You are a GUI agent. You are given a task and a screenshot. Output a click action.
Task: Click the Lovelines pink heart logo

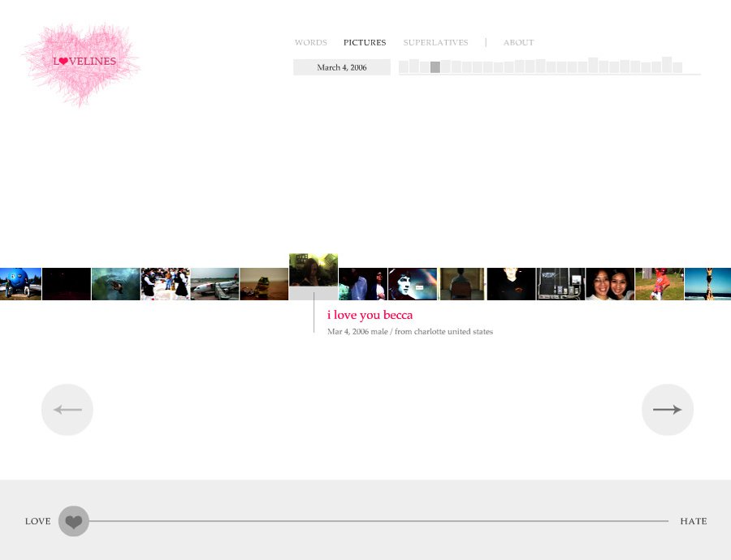81,62
